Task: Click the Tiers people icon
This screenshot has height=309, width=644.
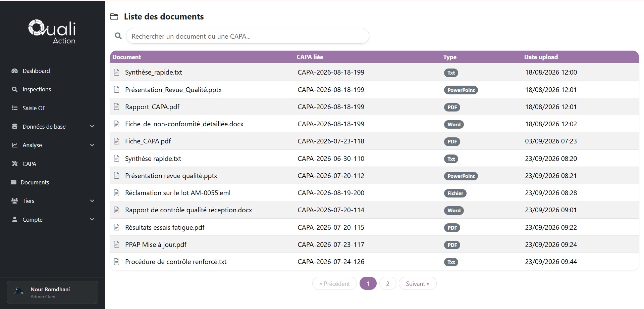Action: 14,201
